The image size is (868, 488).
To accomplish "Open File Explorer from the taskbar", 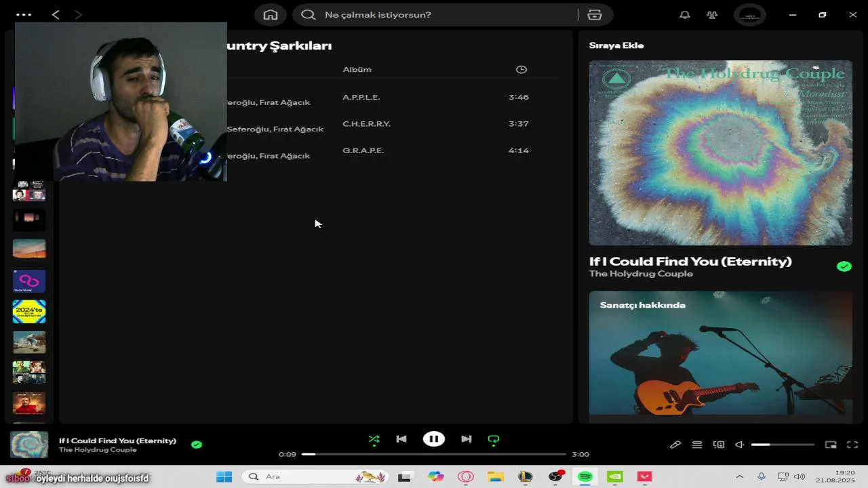I will point(496,476).
